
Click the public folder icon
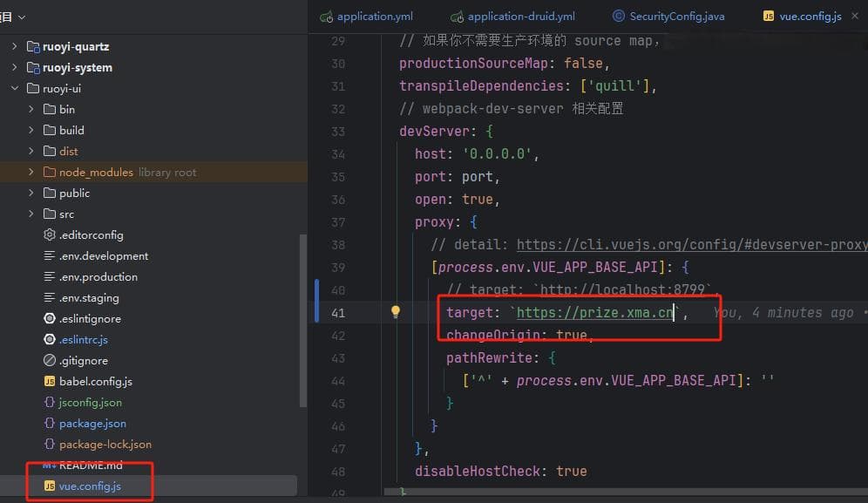(50, 193)
